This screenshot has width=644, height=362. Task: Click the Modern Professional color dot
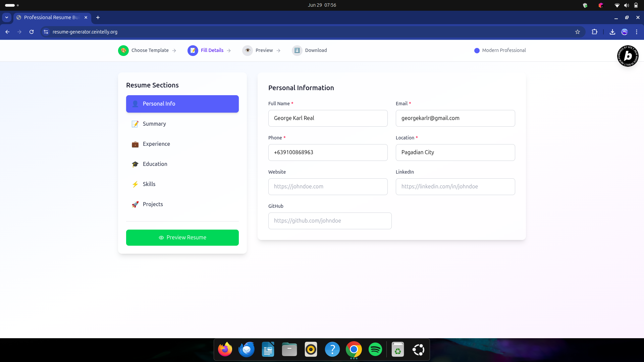(x=477, y=51)
